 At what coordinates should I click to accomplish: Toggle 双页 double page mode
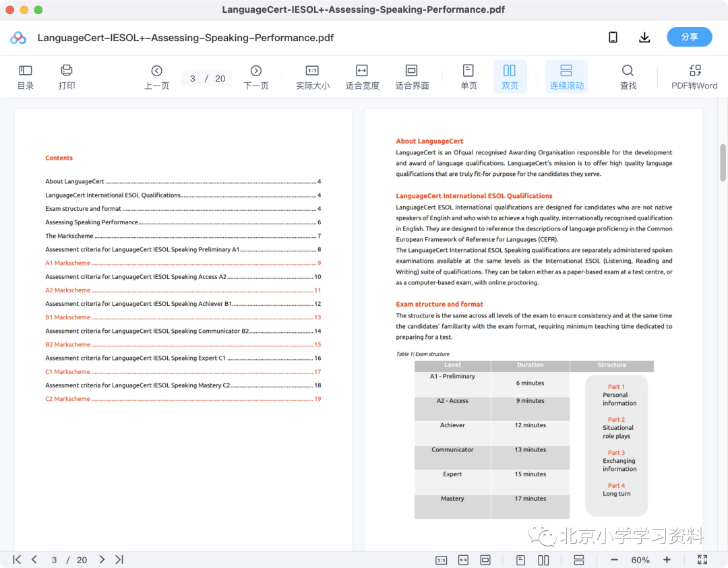point(510,77)
